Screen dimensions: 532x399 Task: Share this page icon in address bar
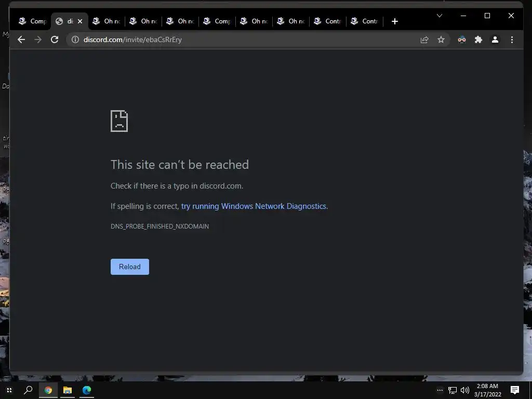click(424, 39)
